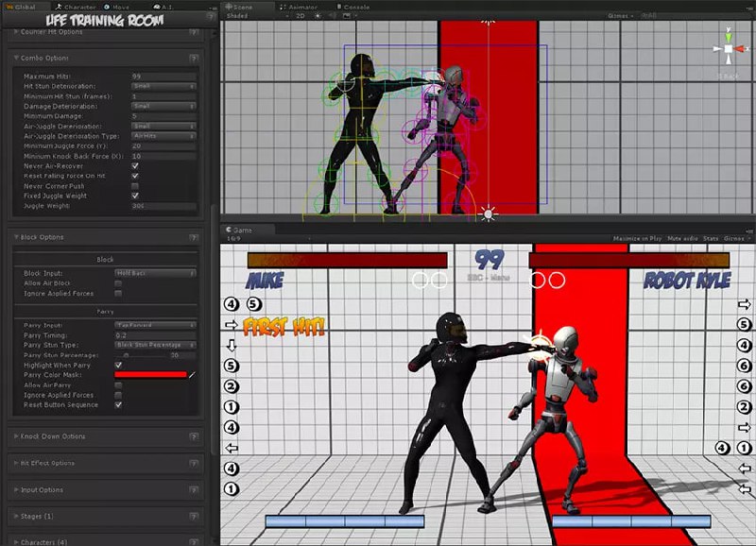Toggle the Mute audio button
Image resolution: width=756 pixels, height=546 pixels.
(683, 239)
